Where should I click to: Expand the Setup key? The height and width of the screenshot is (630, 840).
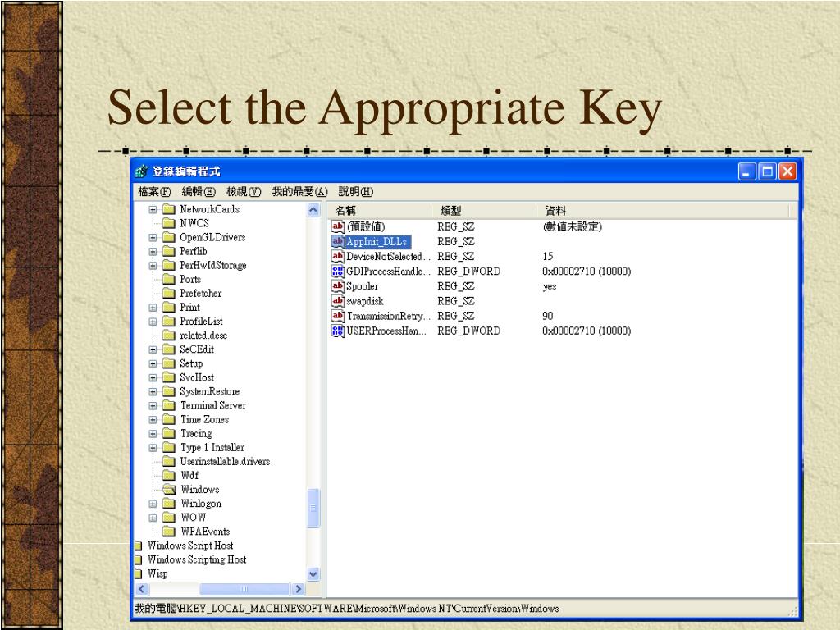[153, 363]
